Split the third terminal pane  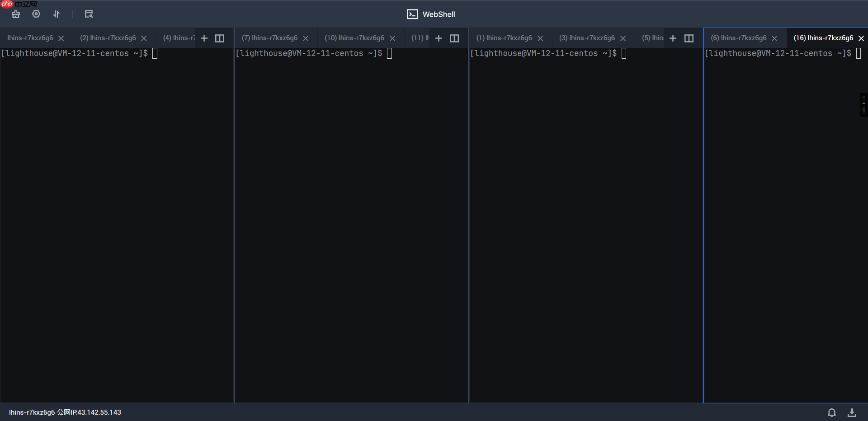[689, 38]
